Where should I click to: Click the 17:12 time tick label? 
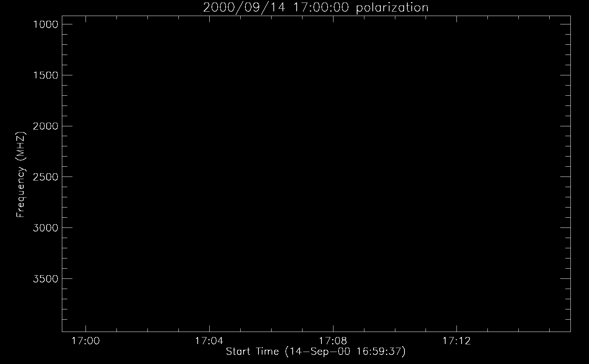(x=456, y=341)
